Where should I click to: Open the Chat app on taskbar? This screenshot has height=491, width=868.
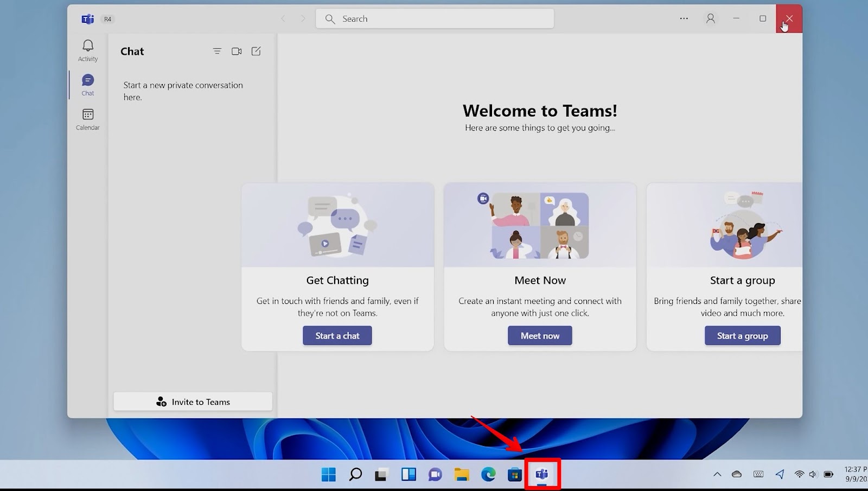click(x=435, y=475)
